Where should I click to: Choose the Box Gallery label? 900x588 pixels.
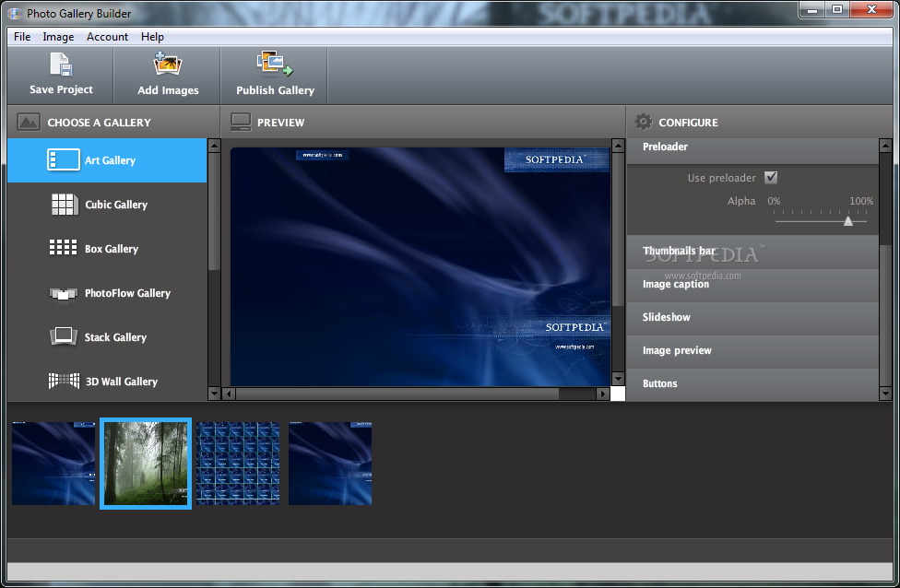tap(112, 249)
